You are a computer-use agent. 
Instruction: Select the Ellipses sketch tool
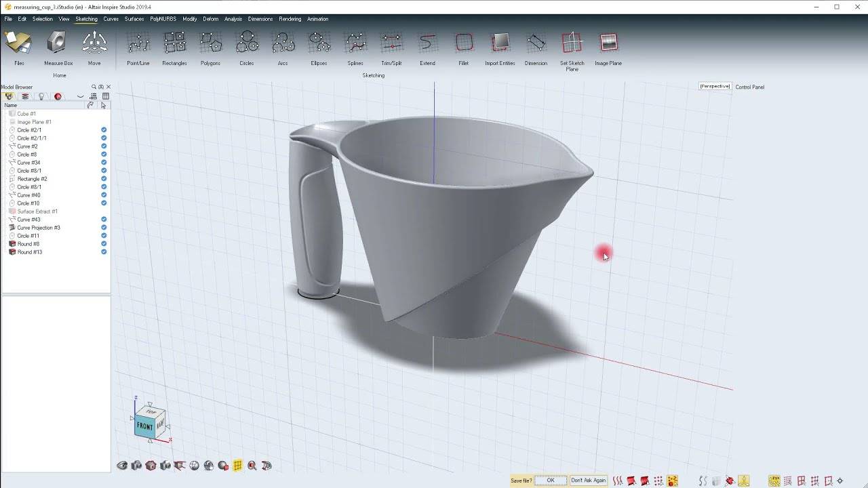(x=319, y=47)
